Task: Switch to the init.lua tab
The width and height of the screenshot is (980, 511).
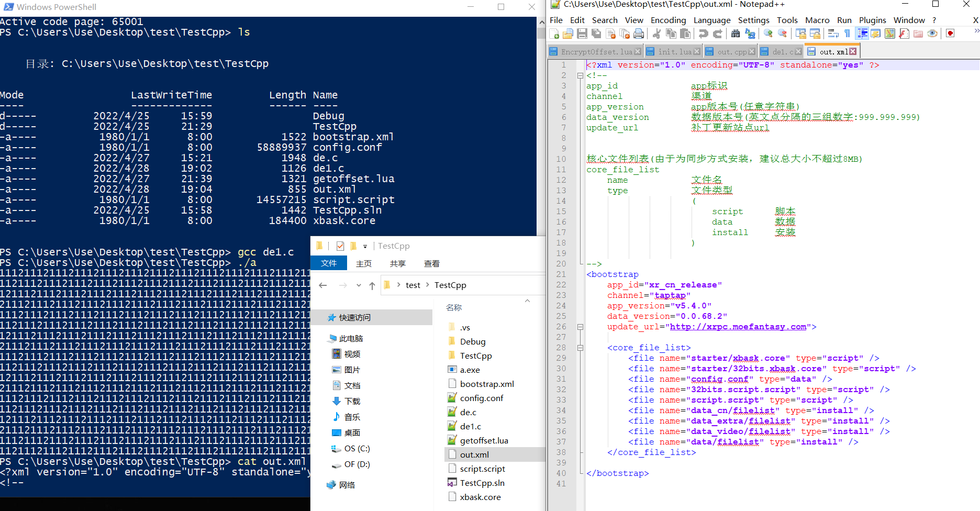Action: pos(674,52)
